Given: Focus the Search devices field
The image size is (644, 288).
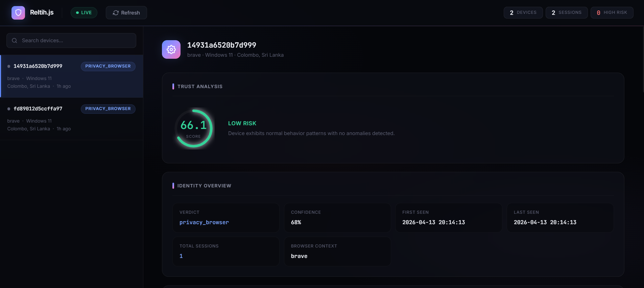Looking at the screenshot, I should 71,41.
